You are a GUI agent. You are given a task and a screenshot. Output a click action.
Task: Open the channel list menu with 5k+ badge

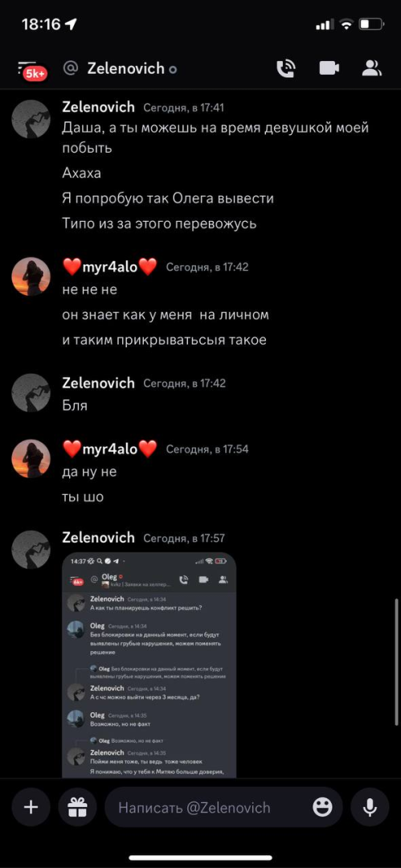click(32, 69)
